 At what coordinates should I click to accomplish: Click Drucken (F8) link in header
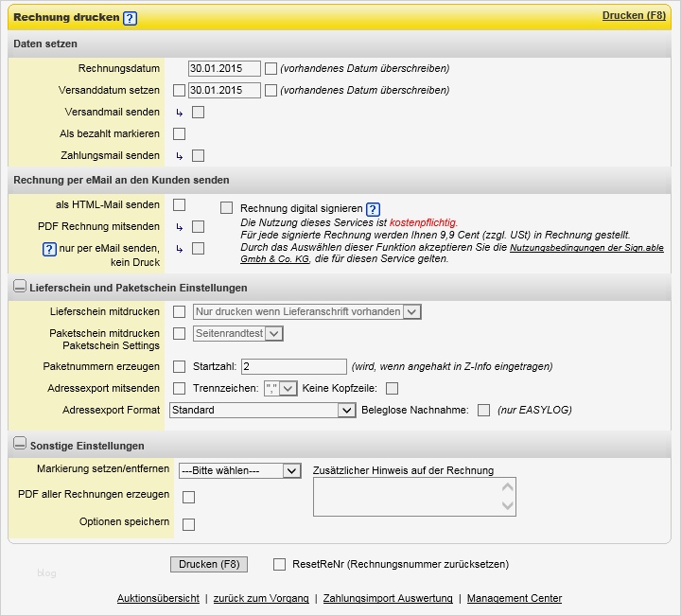pos(634,16)
